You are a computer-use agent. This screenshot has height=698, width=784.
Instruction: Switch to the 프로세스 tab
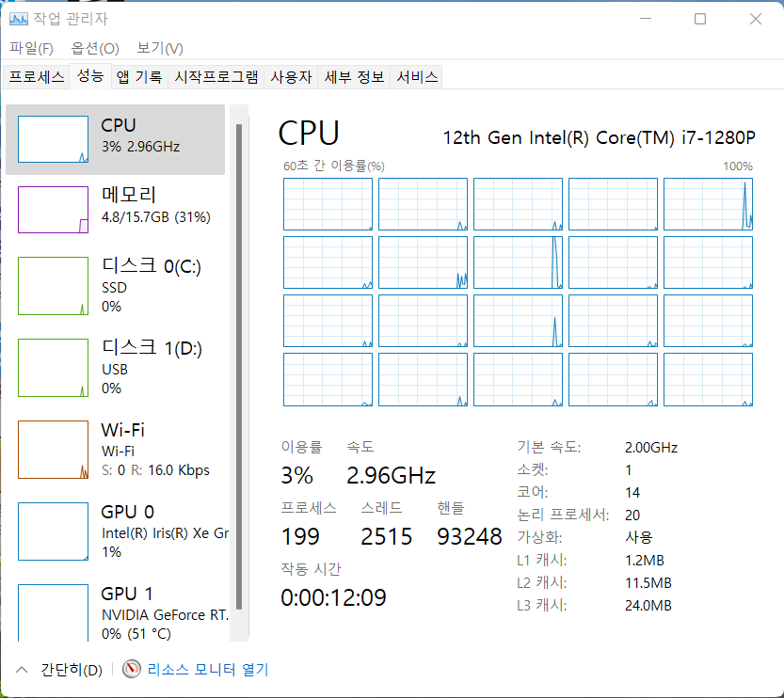pos(37,77)
